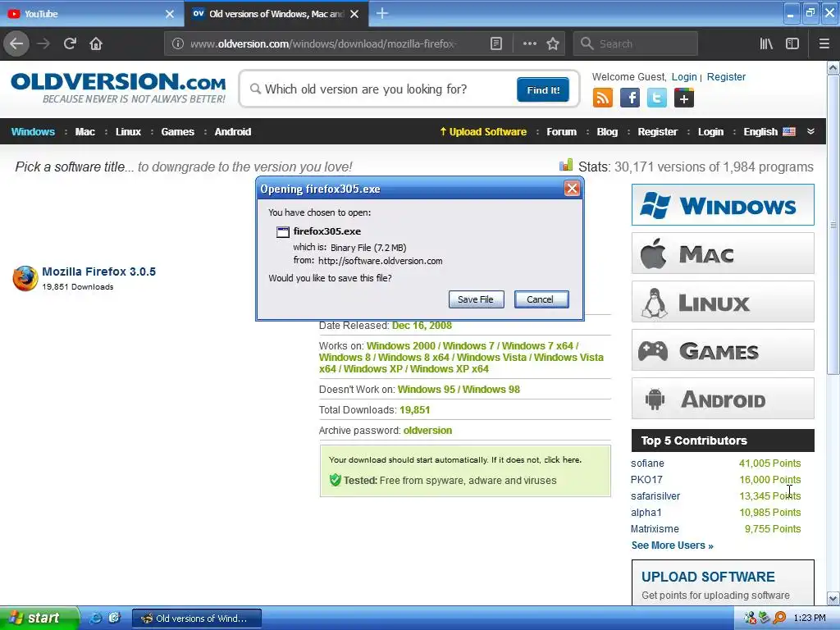This screenshot has height=630, width=840.
Task: Open Firefox hamburger menu
Action: click(x=824, y=44)
